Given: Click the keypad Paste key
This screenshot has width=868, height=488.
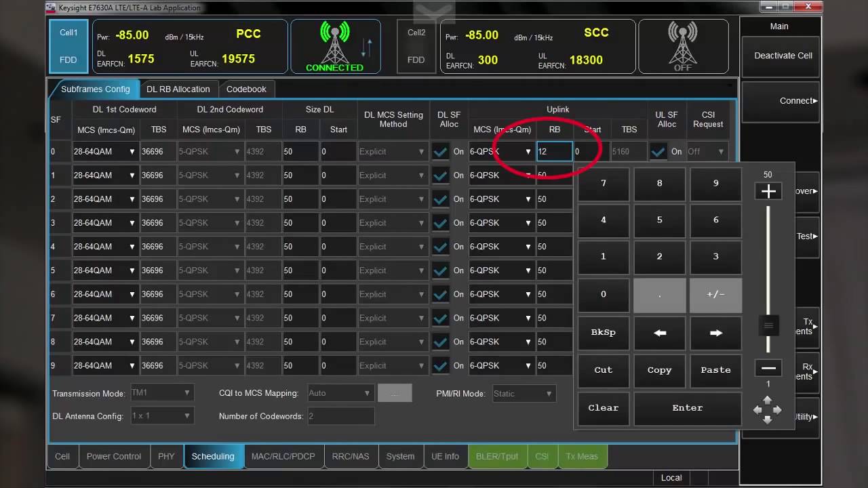Looking at the screenshot, I should tap(715, 370).
